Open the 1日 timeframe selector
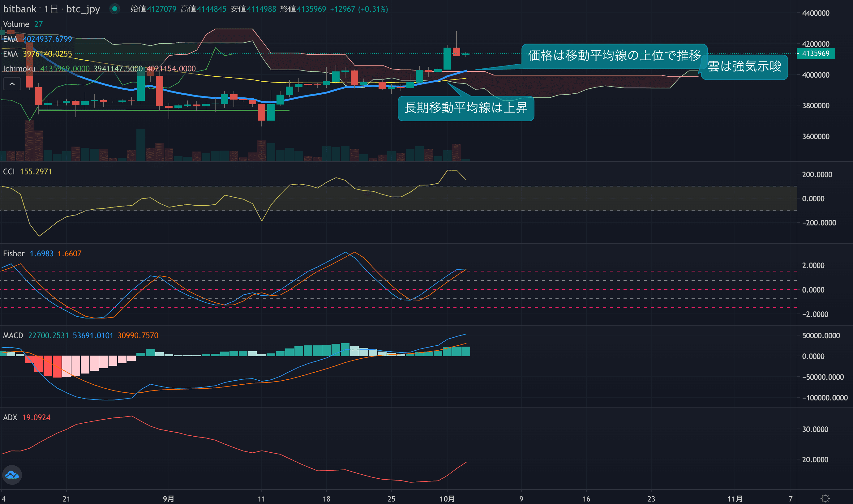This screenshot has height=504, width=853. (x=51, y=9)
